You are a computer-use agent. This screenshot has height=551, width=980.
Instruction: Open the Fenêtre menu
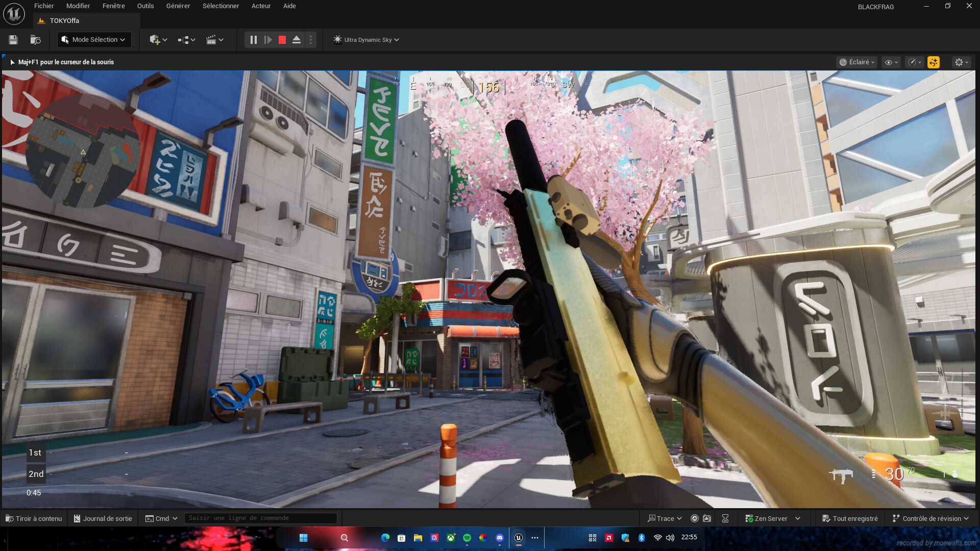[113, 6]
